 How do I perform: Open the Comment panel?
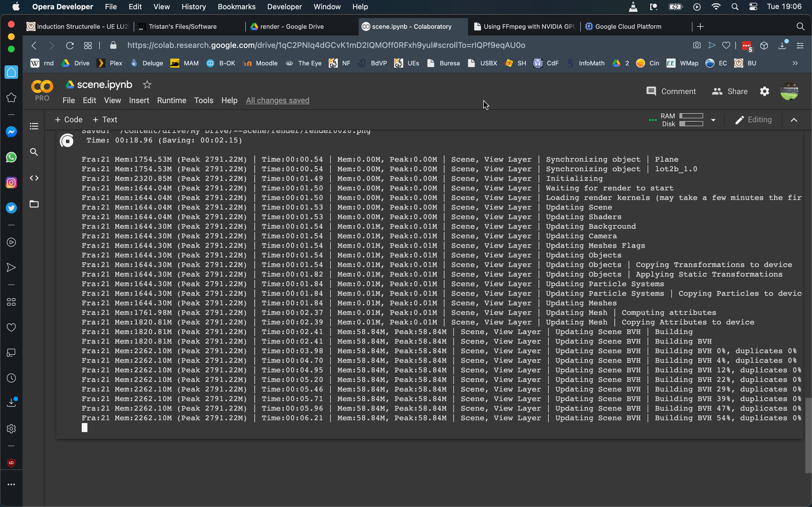pyautogui.click(x=671, y=91)
